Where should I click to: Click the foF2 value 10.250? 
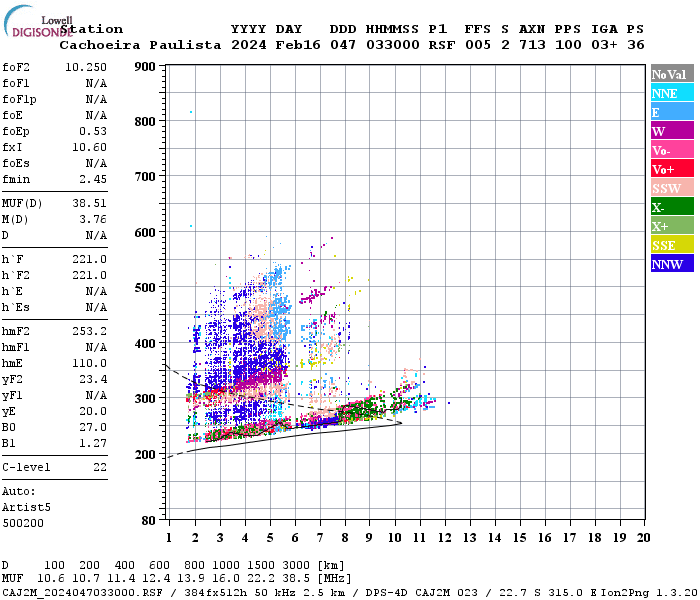86,67
